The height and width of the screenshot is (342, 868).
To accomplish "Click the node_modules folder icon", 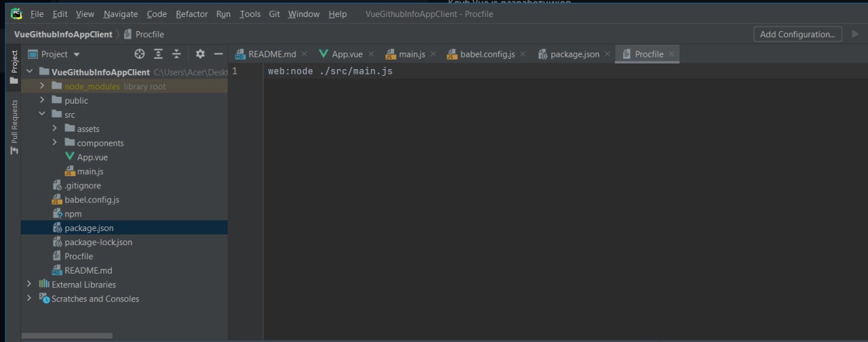I will click(57, 86).
